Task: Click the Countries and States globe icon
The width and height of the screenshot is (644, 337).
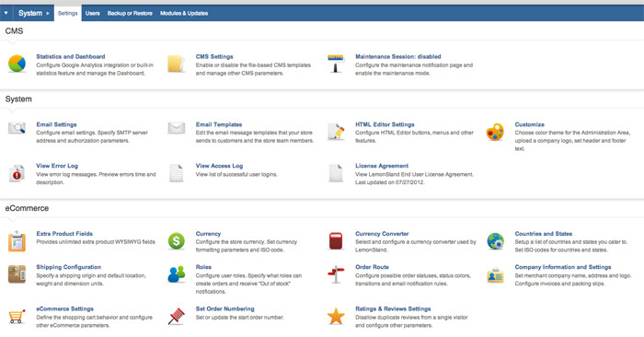Action: point(495,241)
